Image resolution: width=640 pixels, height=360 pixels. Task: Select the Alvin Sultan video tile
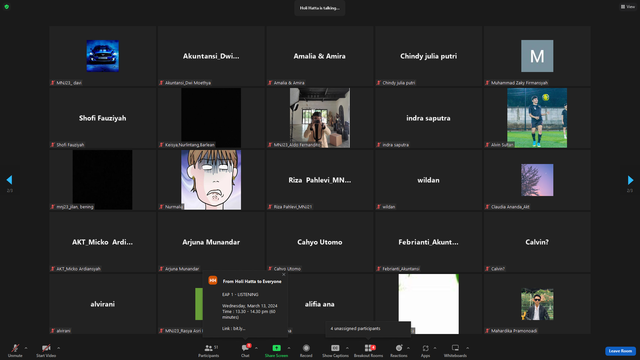pyautogui.click(x=537, y=118)
